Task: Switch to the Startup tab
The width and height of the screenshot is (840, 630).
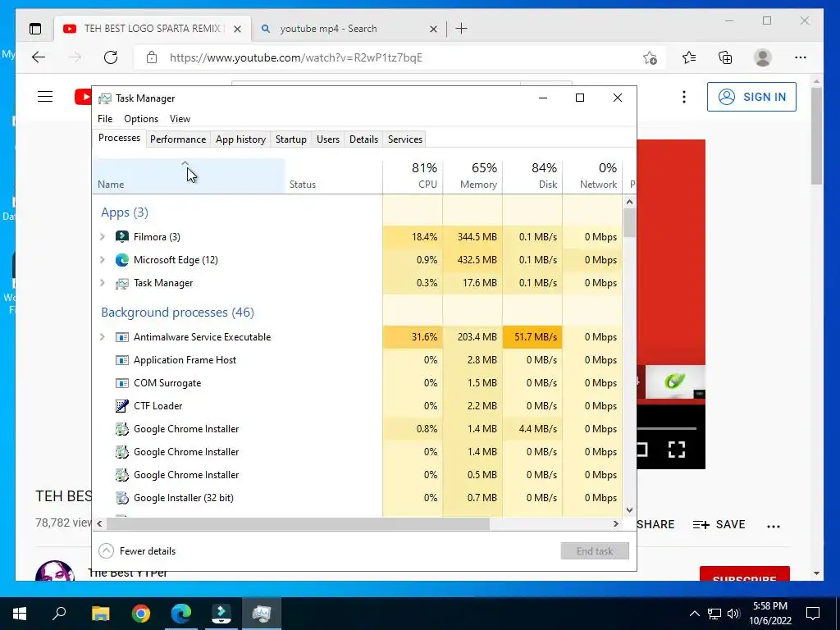Action: [x=291, y=139]
